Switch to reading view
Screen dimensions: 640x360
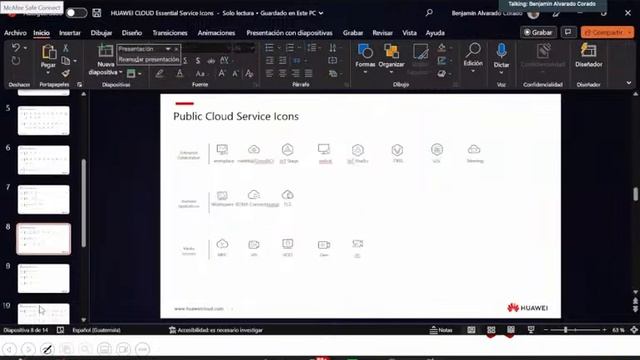click(x=511, y=330)
